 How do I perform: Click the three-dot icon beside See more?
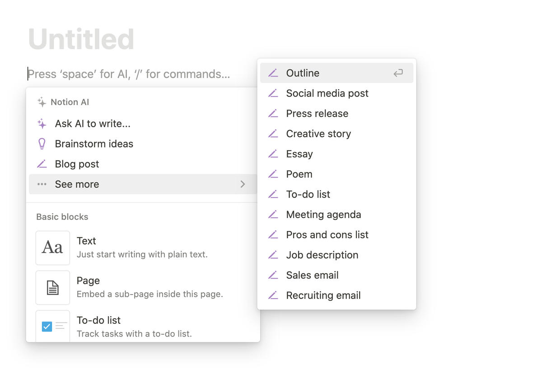[42, 184]
